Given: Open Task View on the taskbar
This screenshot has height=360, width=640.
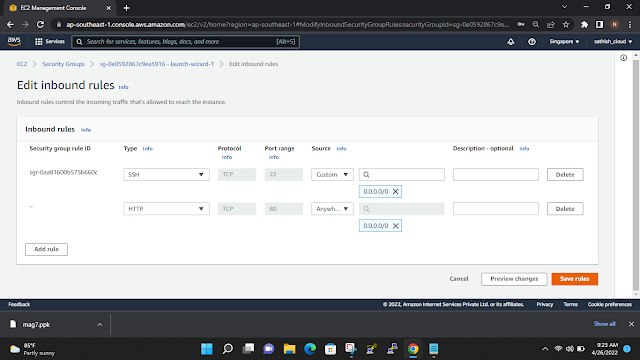Looking at the screenshot, I should 248,349.
